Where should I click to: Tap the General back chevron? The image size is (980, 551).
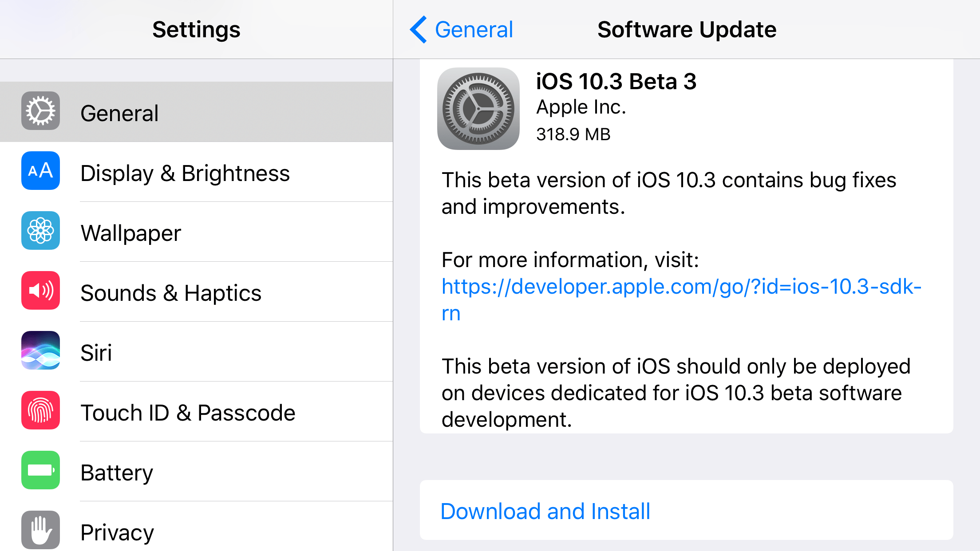point(460,29)
